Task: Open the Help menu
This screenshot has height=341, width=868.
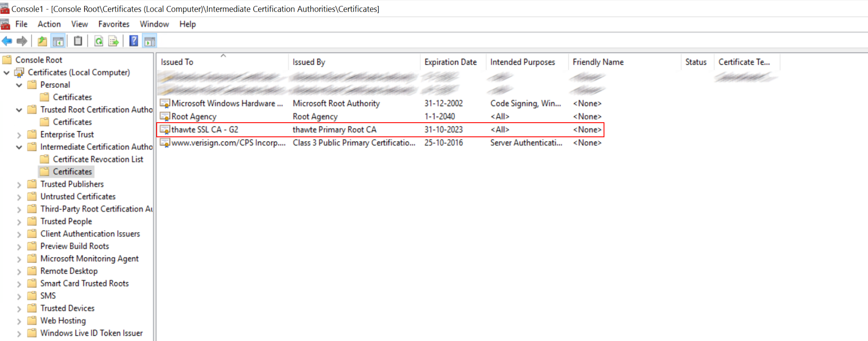Action: (188, 24)
